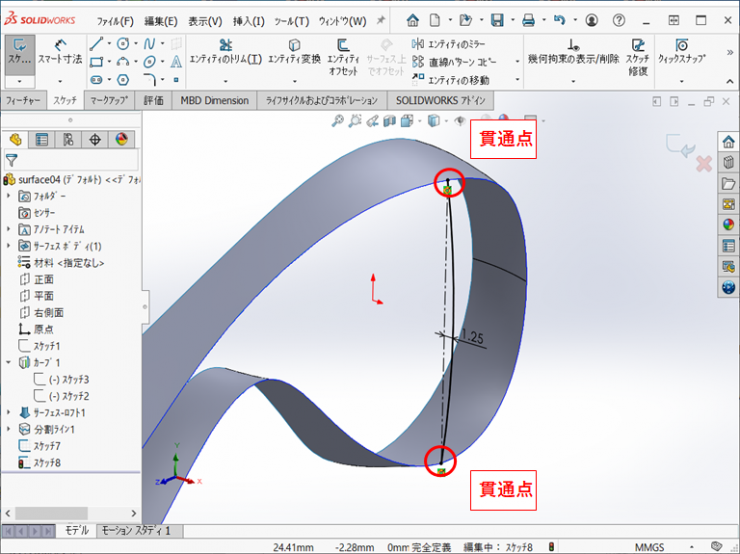This screenshot has height=554, width=740.
Task: Toggle the pin icon beside the menu bar
Action: [380, 20]
